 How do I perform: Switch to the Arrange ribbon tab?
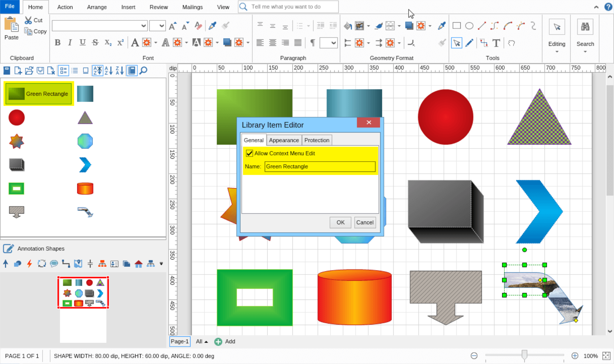point(97,7)
